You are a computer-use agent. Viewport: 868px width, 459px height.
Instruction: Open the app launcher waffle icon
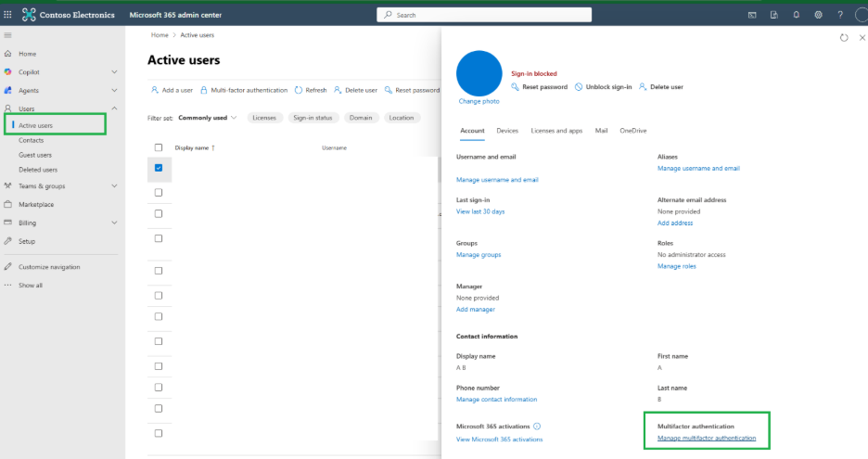[7, 15]
